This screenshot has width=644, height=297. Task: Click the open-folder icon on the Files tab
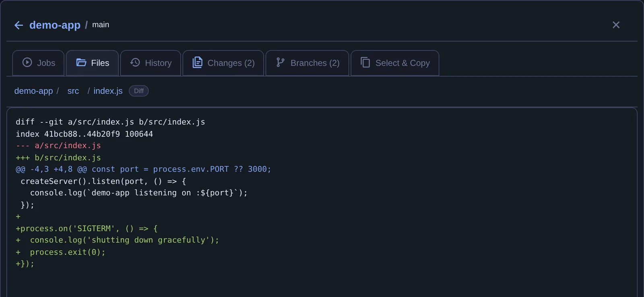click(x=81, y=62)
